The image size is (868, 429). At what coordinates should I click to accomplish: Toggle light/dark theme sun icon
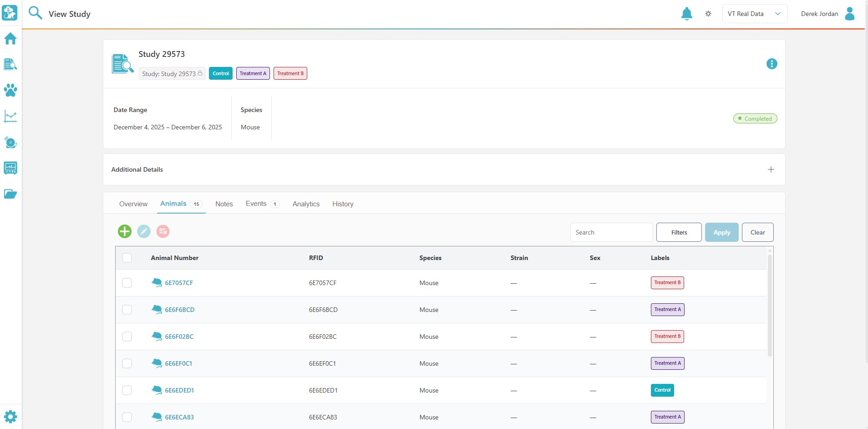tap(708, 14)
